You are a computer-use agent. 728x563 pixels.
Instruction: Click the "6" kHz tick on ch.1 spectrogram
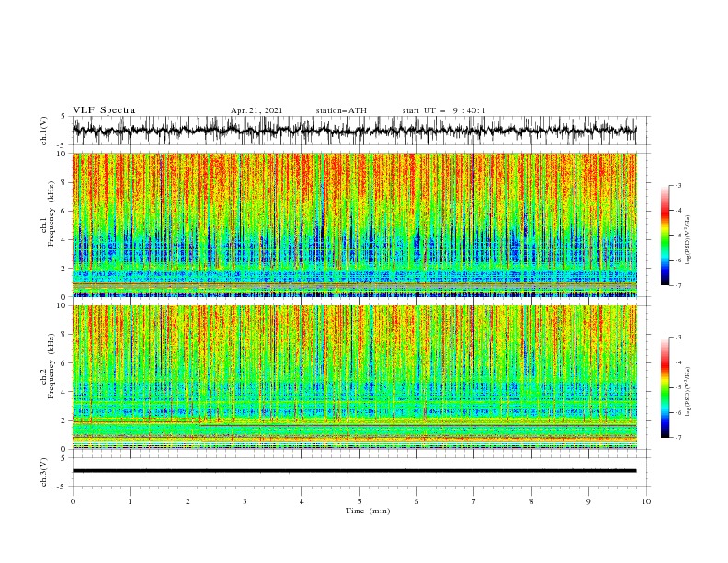tap(63, 211)
